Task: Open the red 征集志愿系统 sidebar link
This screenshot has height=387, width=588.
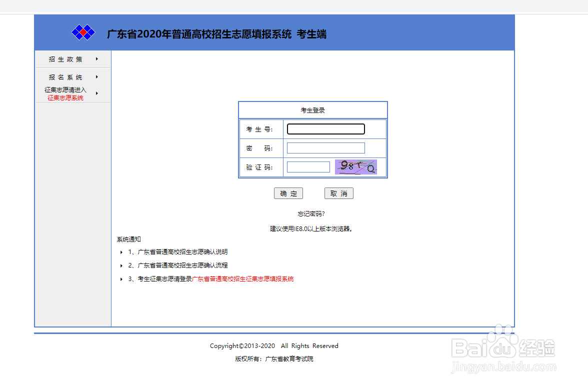Action: 65,97
